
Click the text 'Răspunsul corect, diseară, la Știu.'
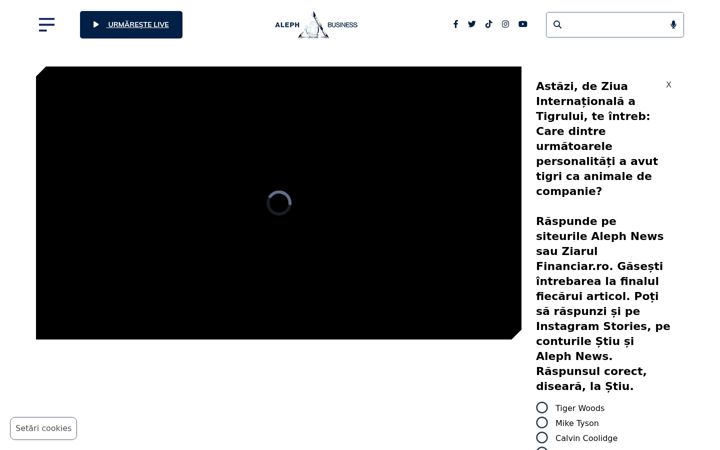(591, 379)
